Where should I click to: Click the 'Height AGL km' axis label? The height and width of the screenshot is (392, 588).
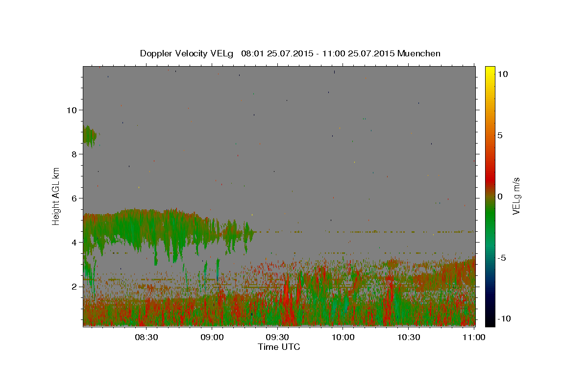tap(56, 196)
